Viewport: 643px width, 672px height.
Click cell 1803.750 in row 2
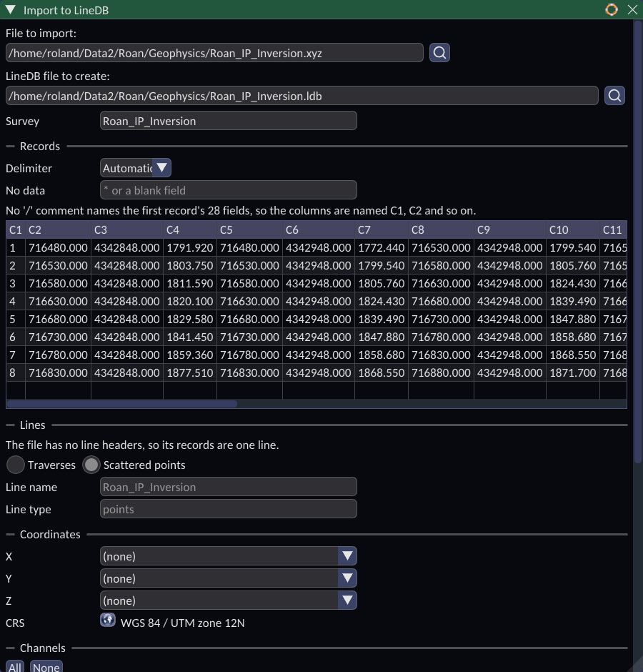tap(190, 266)
